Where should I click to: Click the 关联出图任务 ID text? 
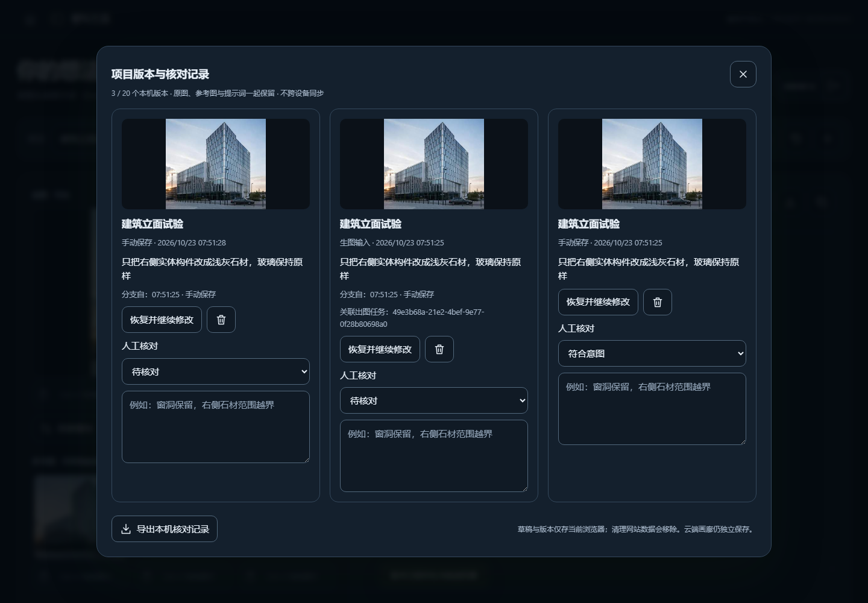tap(412, 318)
